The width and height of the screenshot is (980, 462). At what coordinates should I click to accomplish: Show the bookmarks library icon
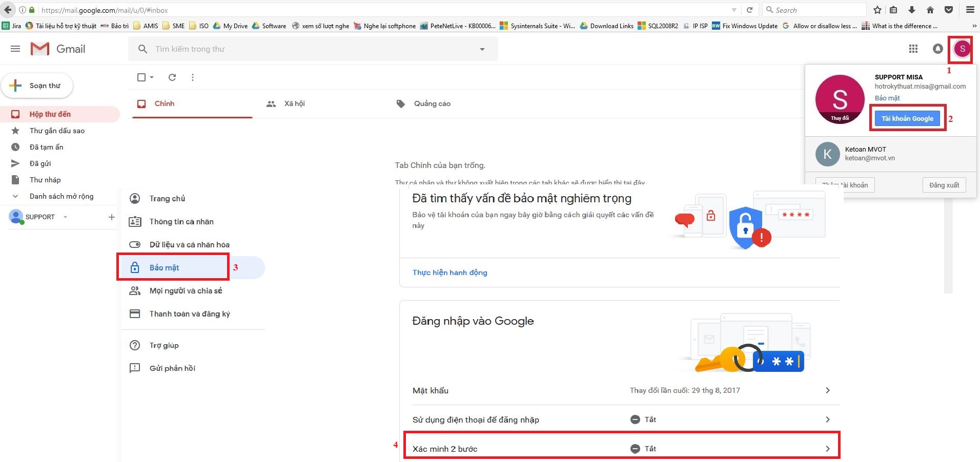[893, 10]
